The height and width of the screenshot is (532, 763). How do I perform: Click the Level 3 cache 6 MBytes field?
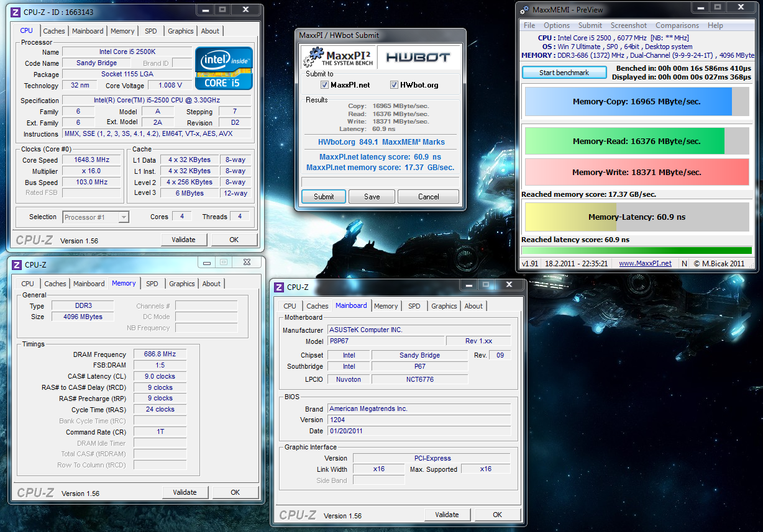tap(188, 193)
